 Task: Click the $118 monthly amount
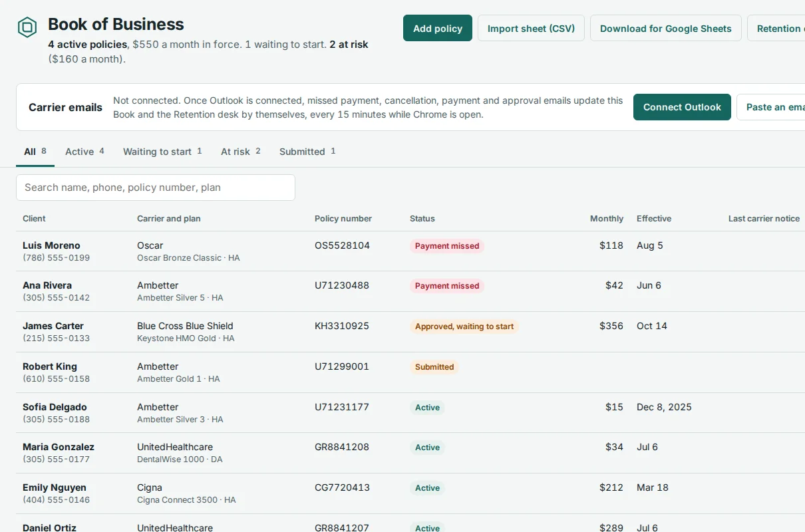[611, 245]
